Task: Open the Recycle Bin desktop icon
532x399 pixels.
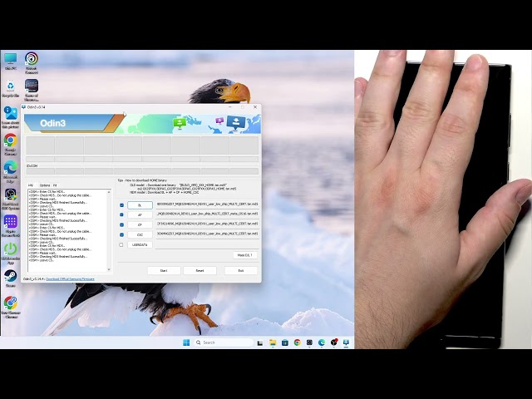Action: [x=11, y=89]
